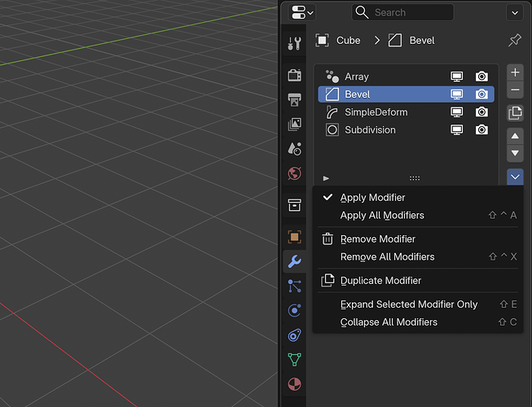532x407 pixels.
Task: Open the View Layer properties tab
Action: (294, 125)
